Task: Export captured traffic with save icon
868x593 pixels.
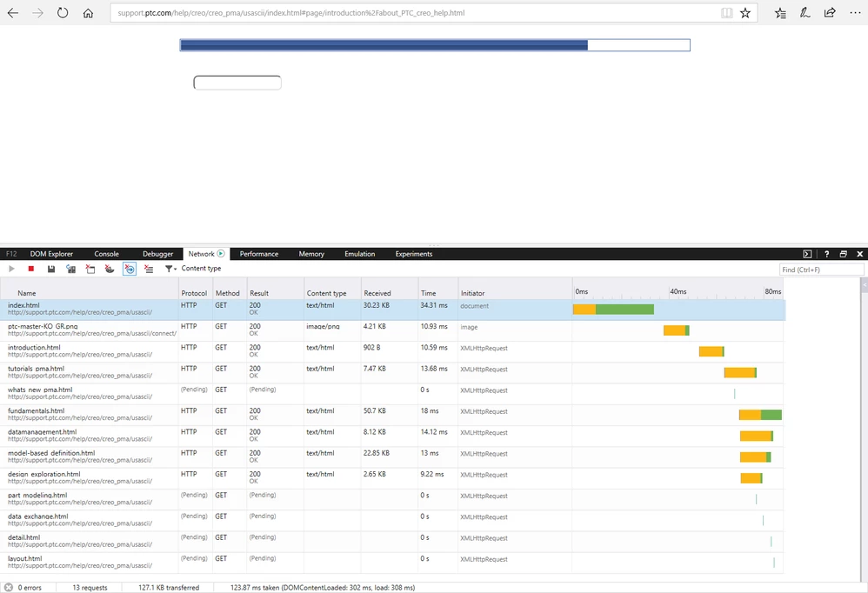Action: point(51,269)
